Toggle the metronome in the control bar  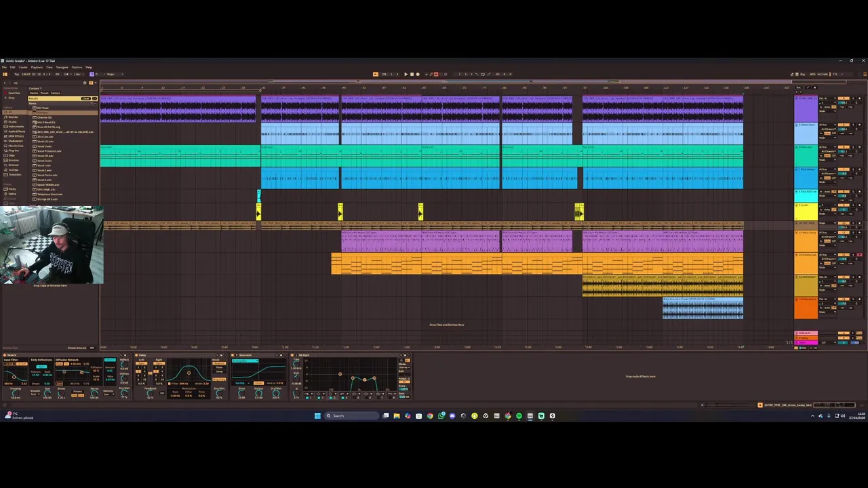66,74
